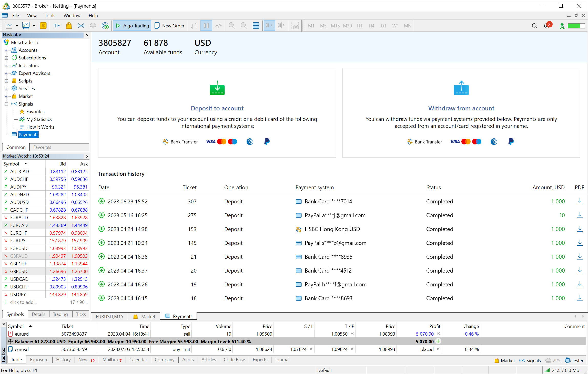This screenshot has width=588, height=374.
Task: Click the Withdraw from account link
Action: pos(461,108)
